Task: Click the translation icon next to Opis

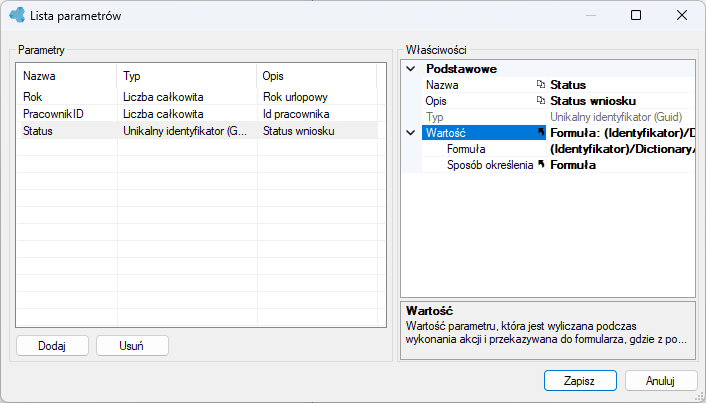Action: tap(541, 100)
